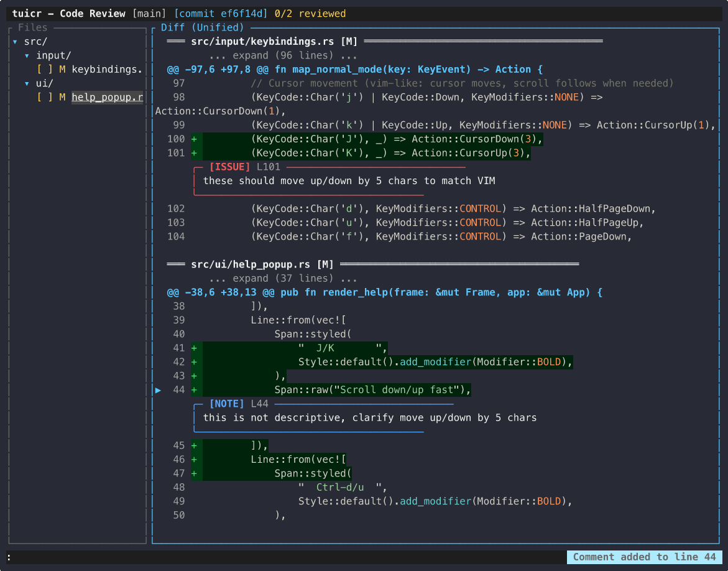Click line number 102

176,208
